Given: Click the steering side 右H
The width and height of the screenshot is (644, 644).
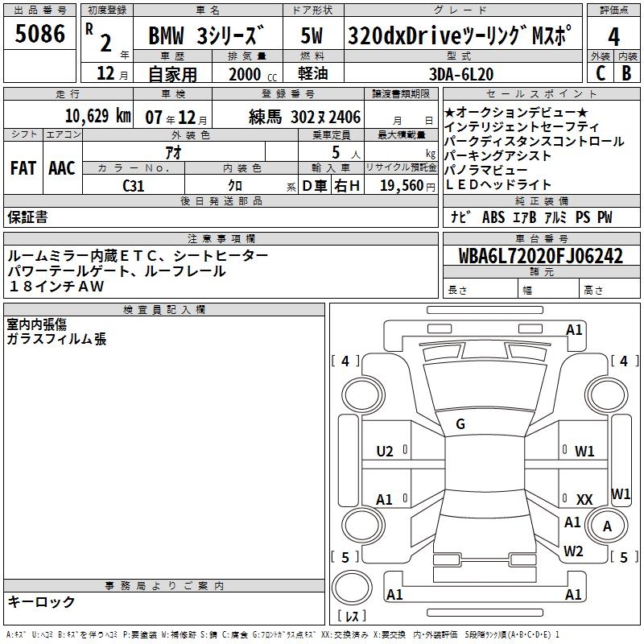Looking at the screenshot, I should click(x=347, y=186).
